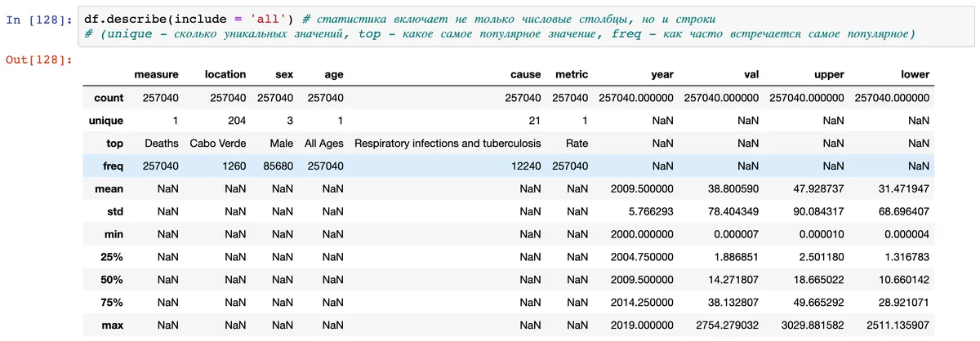980x341 pixels.
Task: Select the '75%' row label
Action: click(x=111, y=303)
